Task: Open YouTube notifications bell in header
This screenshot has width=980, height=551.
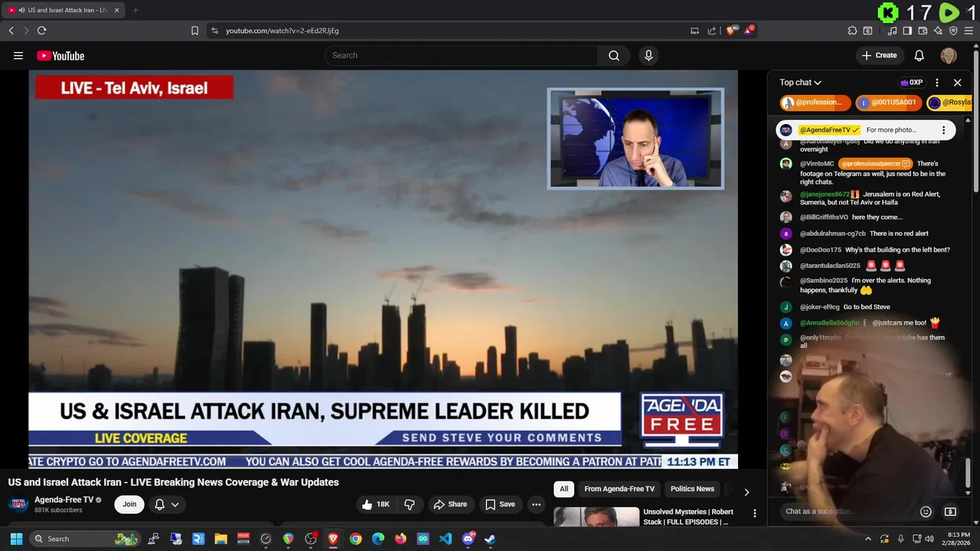Action: [x=920, y=55]
